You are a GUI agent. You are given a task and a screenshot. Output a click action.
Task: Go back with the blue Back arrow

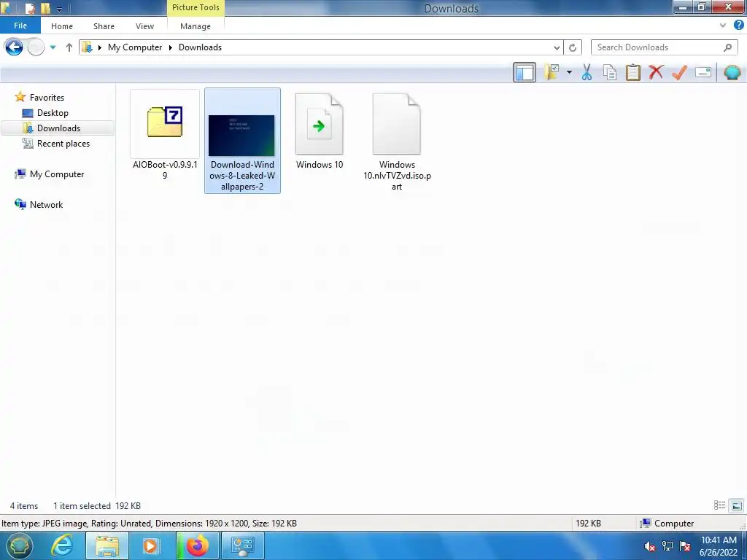(x=14, y=47)
